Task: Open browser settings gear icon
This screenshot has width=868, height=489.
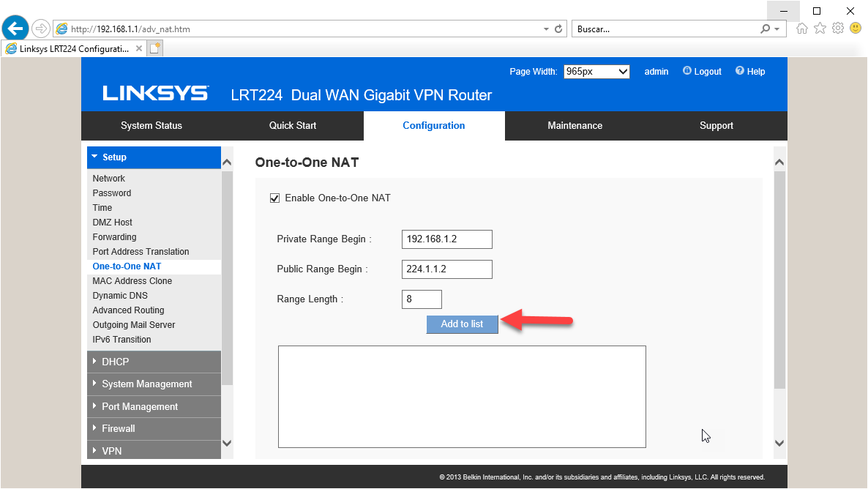Action: (838, 29)
